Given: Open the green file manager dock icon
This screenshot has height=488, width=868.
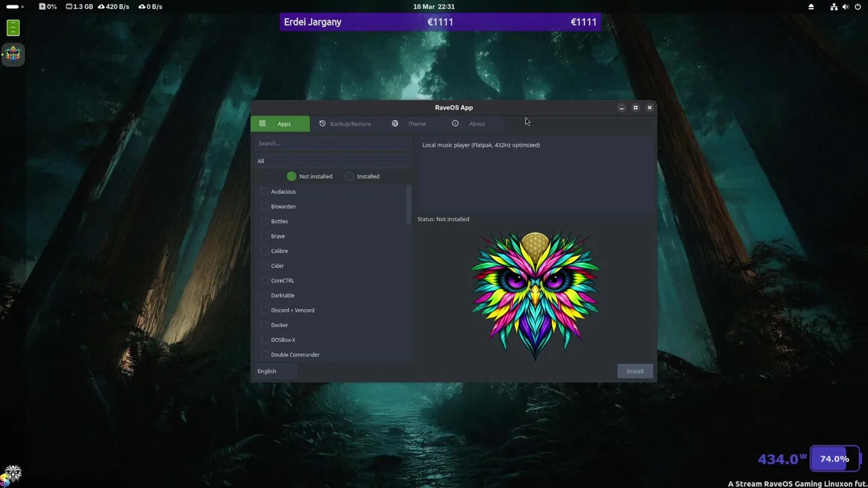Looking at the screenshot, I should [x=13, y=28].
